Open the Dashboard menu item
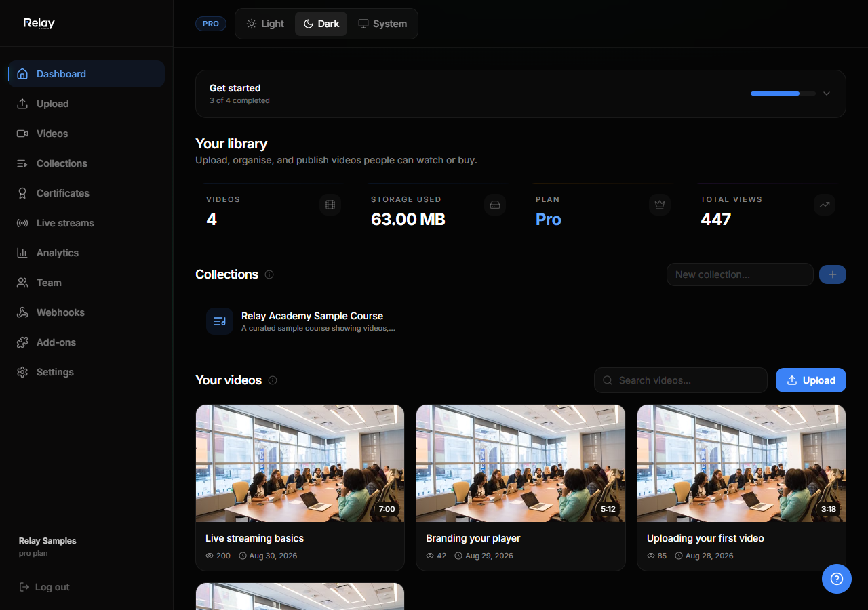 (87, 74)
